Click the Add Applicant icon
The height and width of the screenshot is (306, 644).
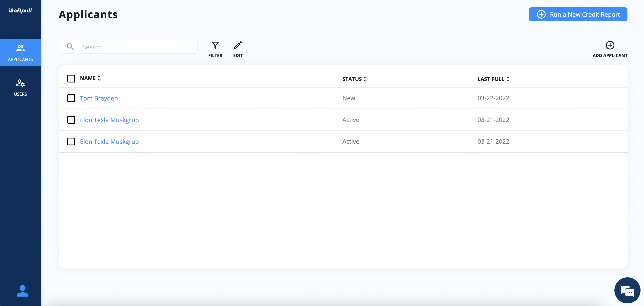pyautogui.click(x=610, y=45)
